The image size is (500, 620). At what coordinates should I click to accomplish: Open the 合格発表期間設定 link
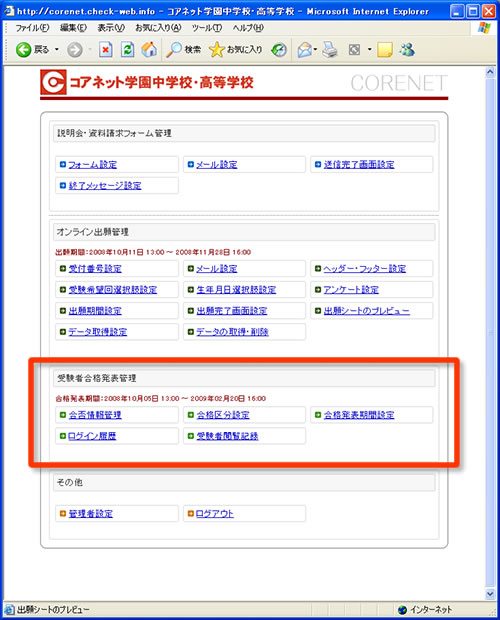359,415
